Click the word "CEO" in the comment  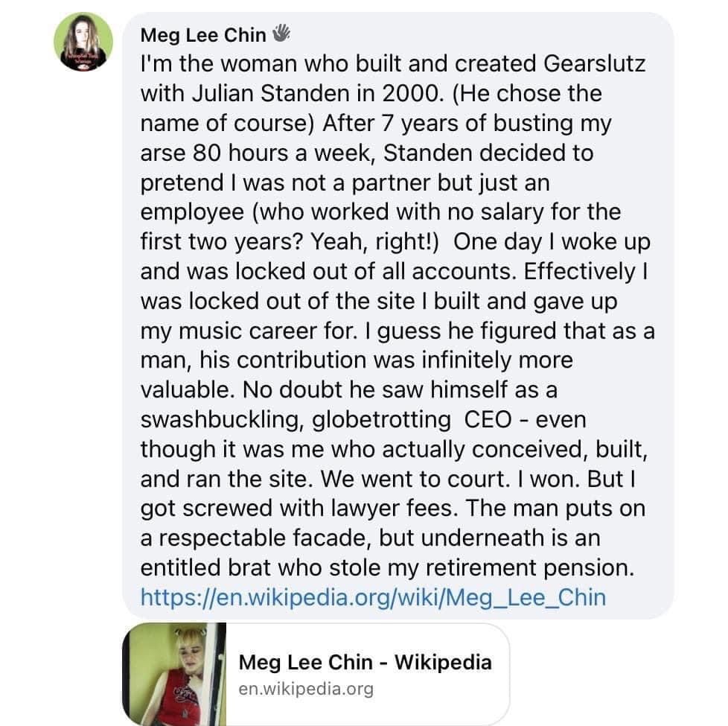(488, 419)
